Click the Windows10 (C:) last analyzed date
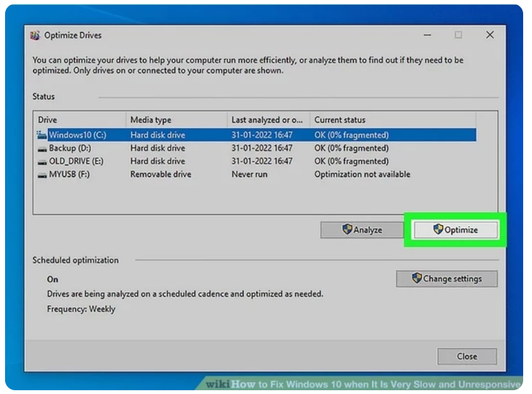 click(262, 134)
